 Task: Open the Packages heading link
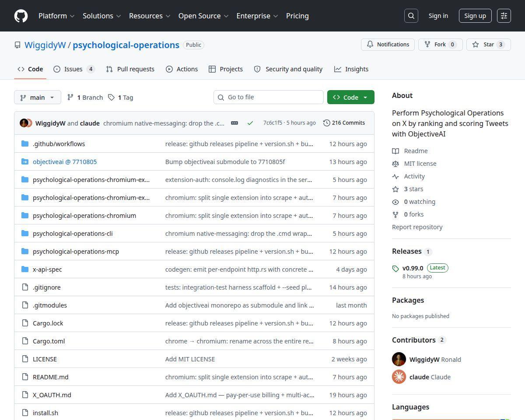tap(408, 300)
